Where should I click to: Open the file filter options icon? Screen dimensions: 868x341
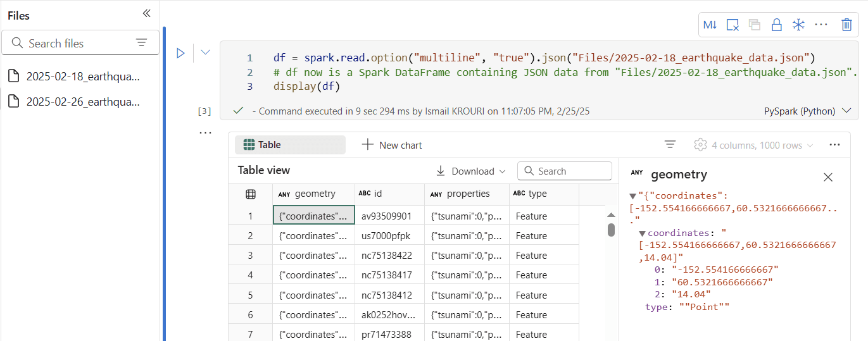(141, 43)
